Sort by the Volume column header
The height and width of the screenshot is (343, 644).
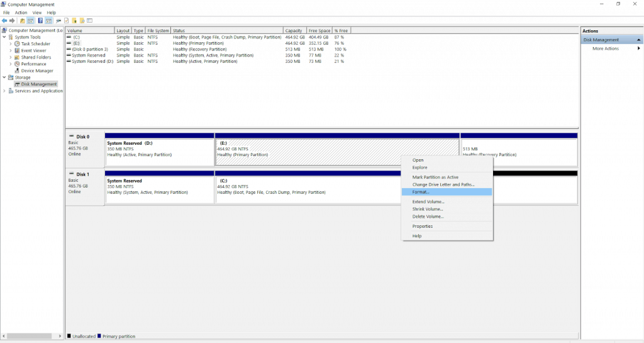pyautogui.click(x=90, y=31)
